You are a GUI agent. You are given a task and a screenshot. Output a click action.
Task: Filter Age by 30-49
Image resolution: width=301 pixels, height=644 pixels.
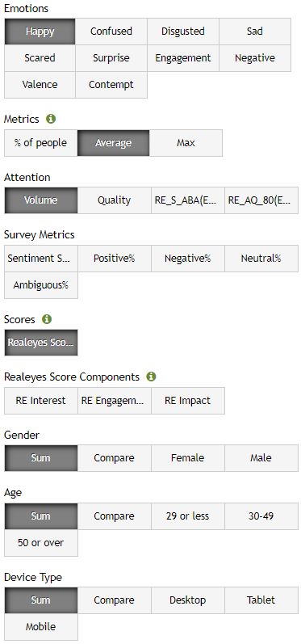(x=261, y=516)
